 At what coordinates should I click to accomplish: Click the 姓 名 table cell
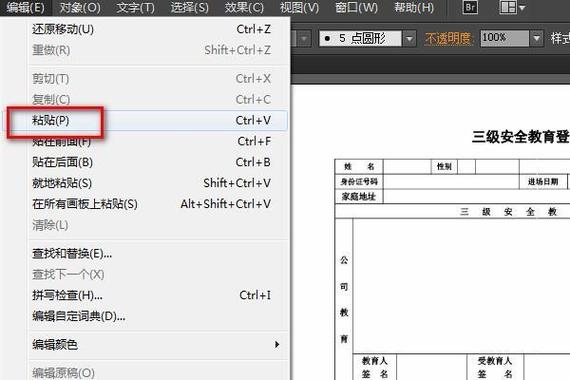click(359, 167)
